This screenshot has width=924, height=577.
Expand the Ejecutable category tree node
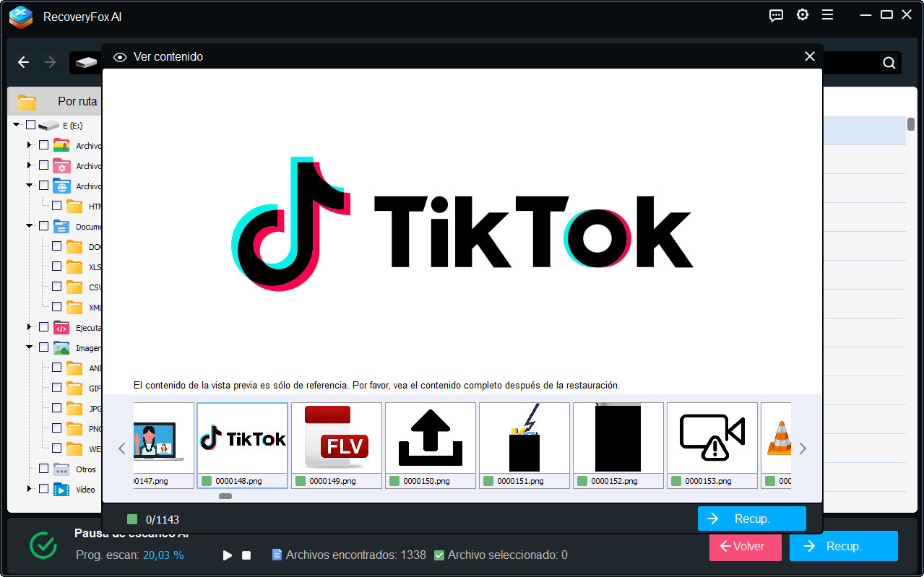click(x=30, y=327)
